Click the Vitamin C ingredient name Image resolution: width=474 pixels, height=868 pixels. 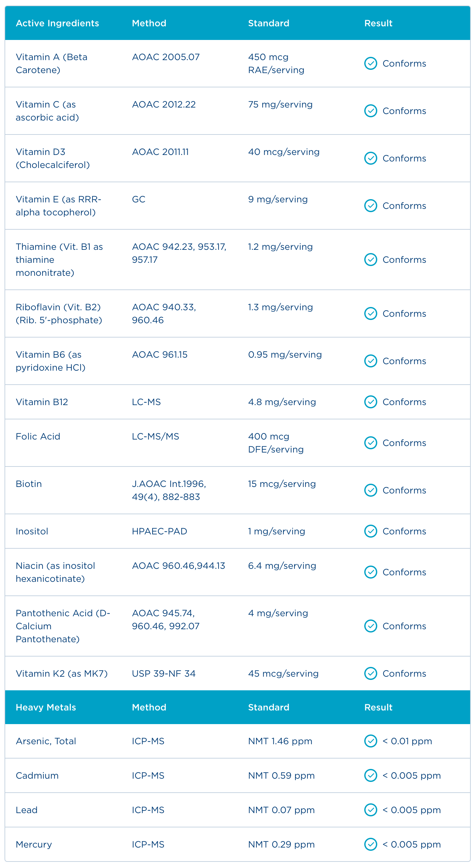coord(47,111)
